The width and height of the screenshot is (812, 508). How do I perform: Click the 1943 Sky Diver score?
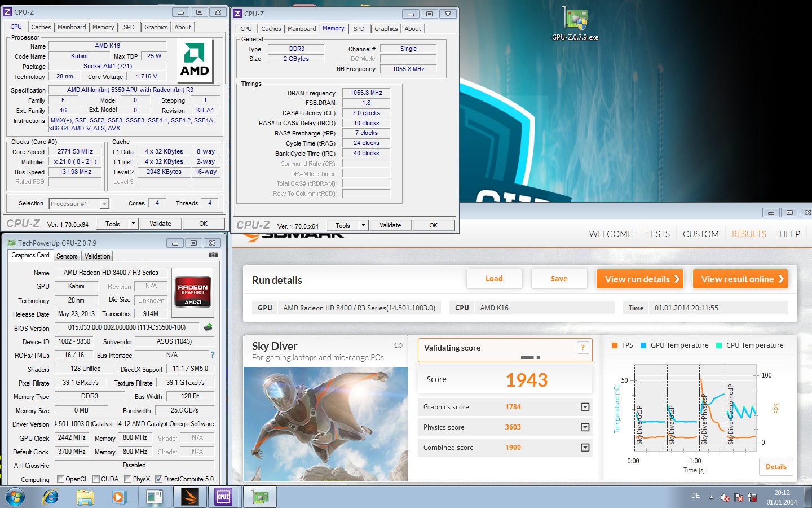[527, 380]
